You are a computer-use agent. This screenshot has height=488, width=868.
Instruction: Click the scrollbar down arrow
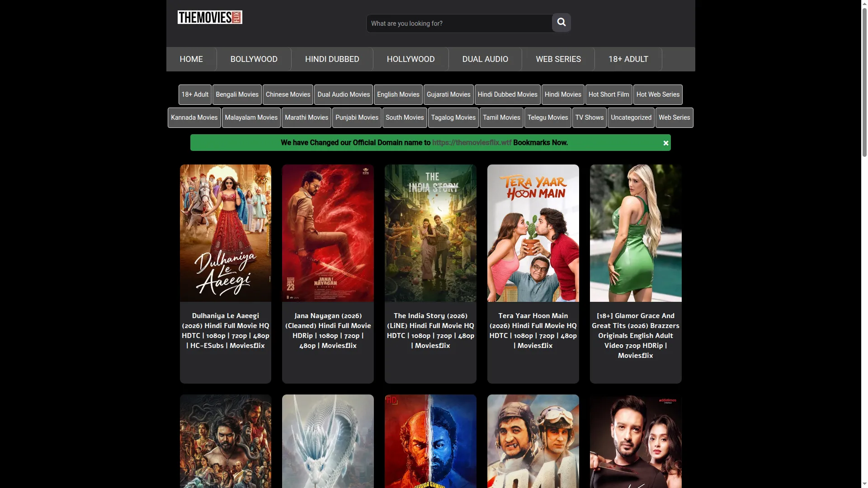click(864, 484)
